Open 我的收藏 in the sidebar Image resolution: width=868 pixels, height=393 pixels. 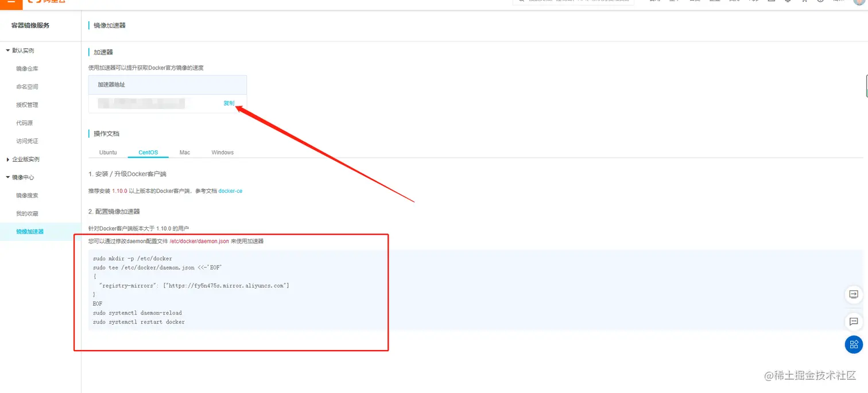coord(27,213)
